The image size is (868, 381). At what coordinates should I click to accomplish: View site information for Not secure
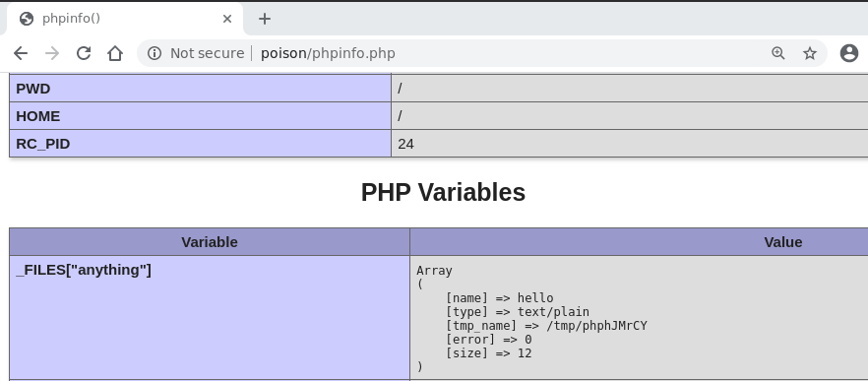click(x=155, y=53)
